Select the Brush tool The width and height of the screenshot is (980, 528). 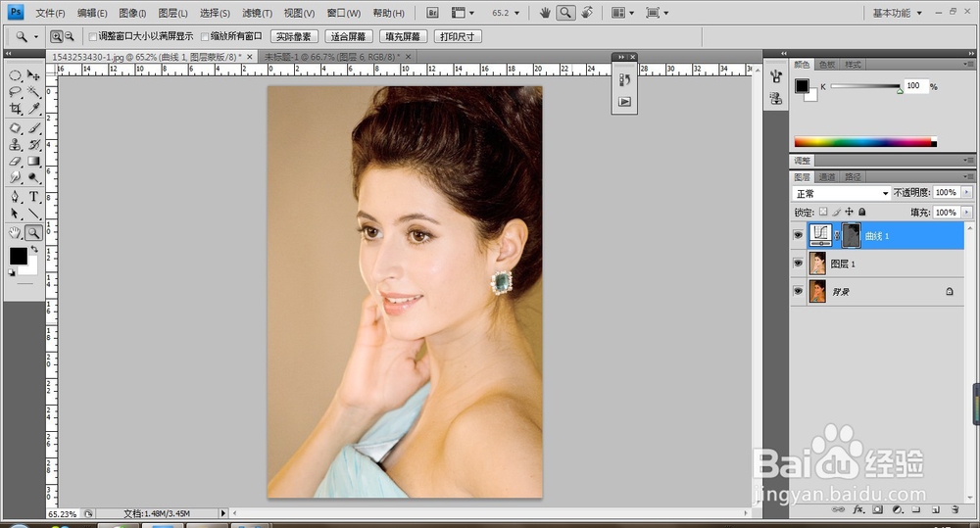point(33,128)
